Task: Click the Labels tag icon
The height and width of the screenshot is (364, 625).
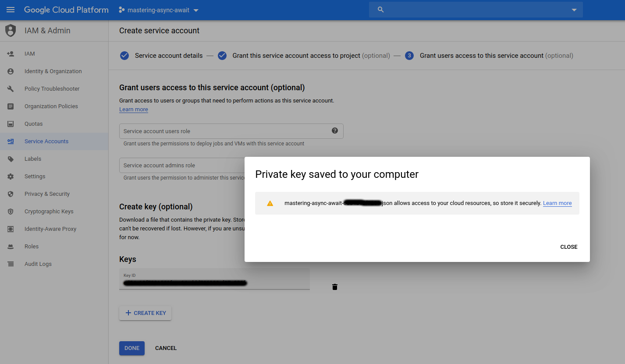Action: pyautogui.click(x=11, y=159)
